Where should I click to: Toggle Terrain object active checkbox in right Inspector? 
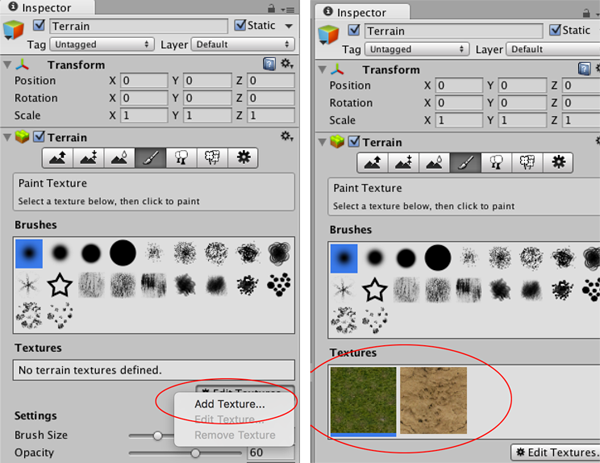pyautogui.click(x=354, y=30)
